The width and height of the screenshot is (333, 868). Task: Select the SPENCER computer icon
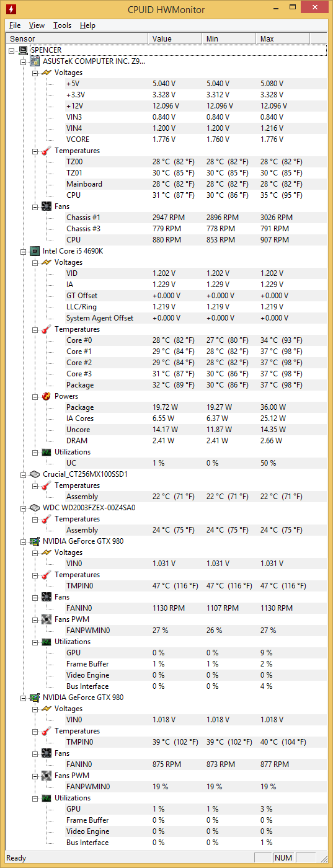23,50
